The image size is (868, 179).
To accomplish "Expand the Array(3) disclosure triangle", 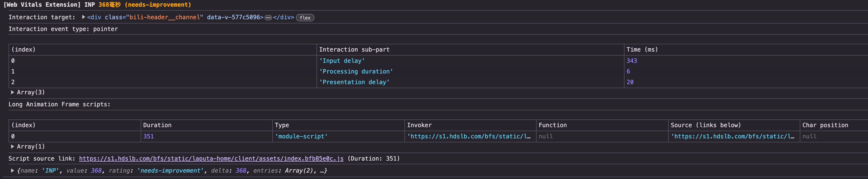I will coord(13,92).
